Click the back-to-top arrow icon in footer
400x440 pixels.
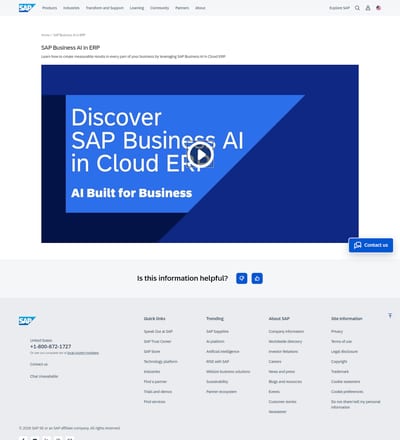(x=390, y=315)
